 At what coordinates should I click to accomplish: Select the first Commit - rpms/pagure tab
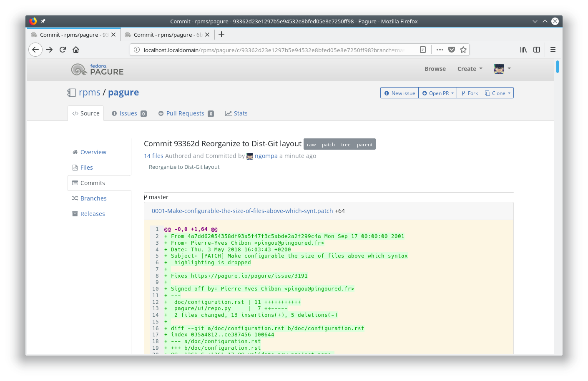tap(74, 35)
